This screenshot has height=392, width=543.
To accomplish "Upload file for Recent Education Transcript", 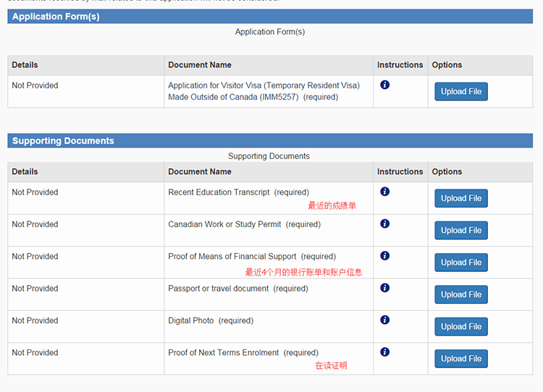I will (x=461, y=198).
